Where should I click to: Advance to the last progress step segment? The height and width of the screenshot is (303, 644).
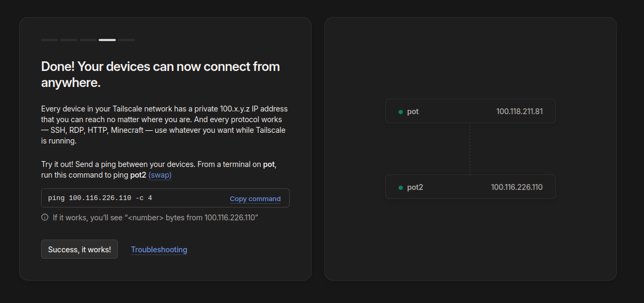point(126,40)
